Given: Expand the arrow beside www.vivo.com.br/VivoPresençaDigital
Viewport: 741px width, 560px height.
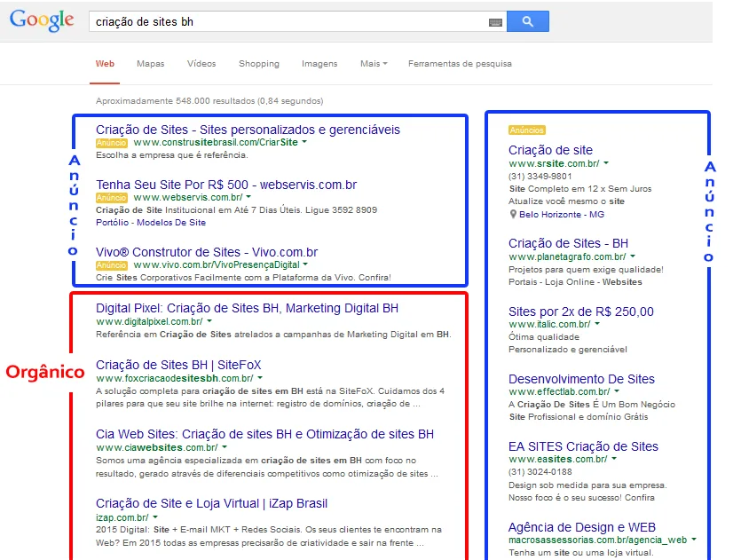Looking at the screenshot, I should [x=304, y=264].
